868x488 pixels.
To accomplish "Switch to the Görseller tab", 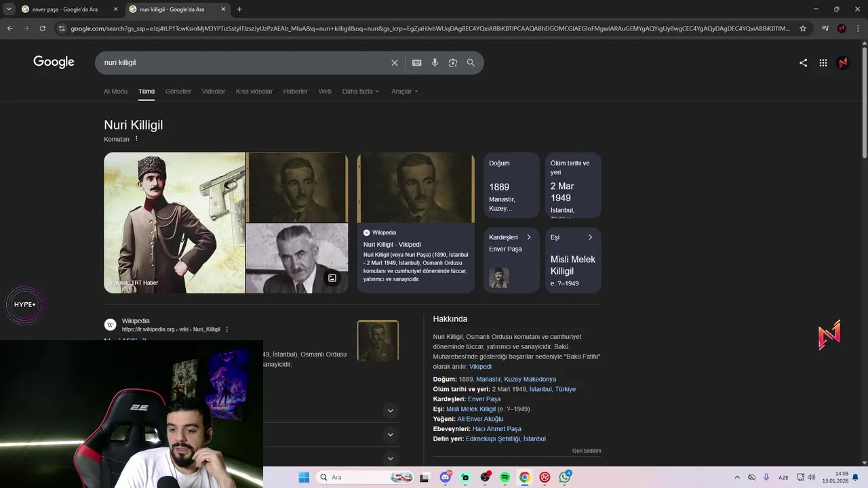I will [x=178, y=91].
